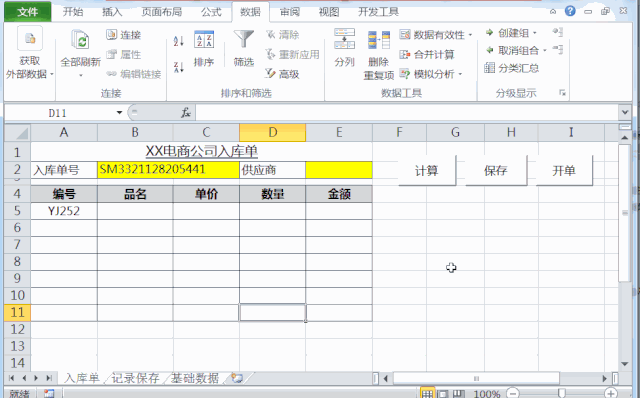Click the horizontal scrollbar right arrow
Viewport: 640px width, 398px height.
pyautogui.click(x=604, y=378)
